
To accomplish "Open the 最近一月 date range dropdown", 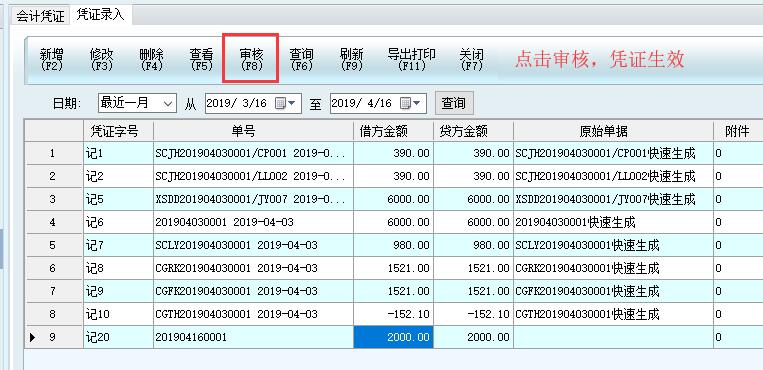I will (x=137, y=103).
